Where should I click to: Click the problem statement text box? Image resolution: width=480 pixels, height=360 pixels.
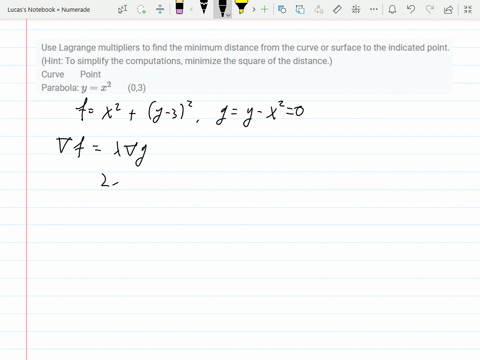point(245,67)
